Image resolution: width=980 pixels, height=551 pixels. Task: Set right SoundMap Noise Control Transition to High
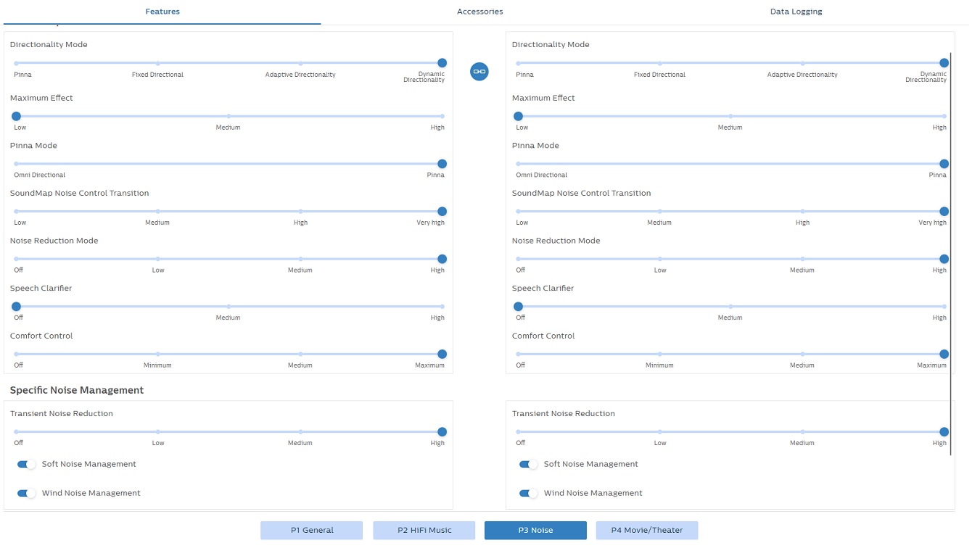(x=802, y=212)
